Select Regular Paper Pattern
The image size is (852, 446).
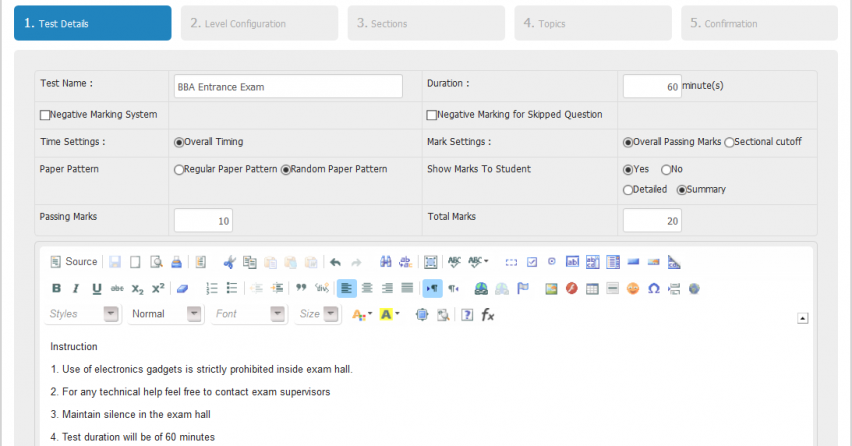[x=179, y=169]
